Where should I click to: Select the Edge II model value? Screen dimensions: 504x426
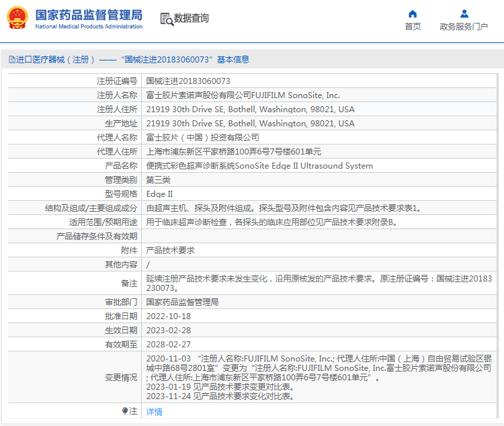coord(159,194)
